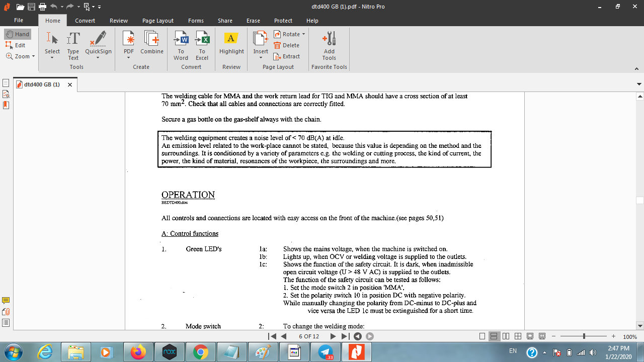644x362 pixels.
Task: Open Google Chrome from the taskbar
Action: click(x=200, y=352)
